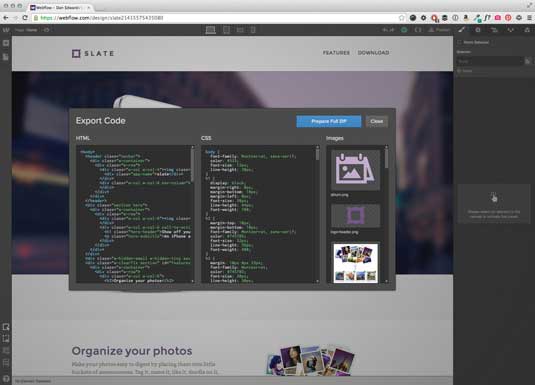The image size is (535, 385).
Task: Open the Add Elements panel icon
Action: point(6,43)
